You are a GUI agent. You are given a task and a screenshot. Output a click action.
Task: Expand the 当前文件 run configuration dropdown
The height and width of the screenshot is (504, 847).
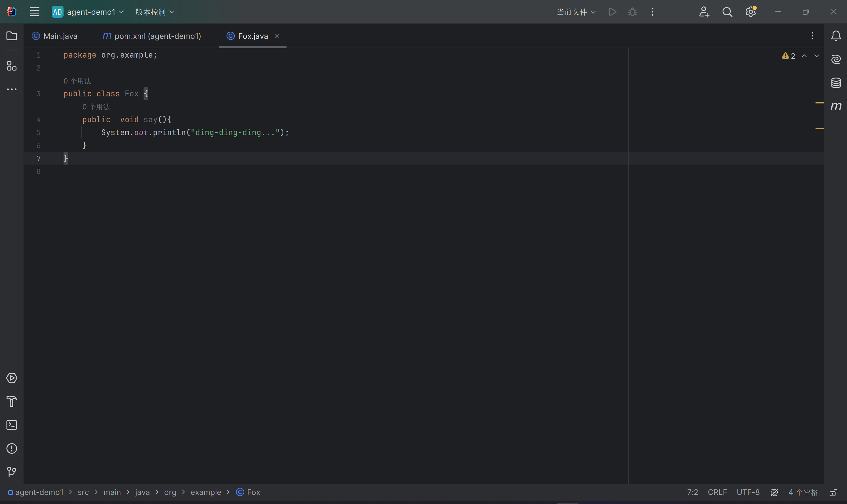tap(576, 12)
